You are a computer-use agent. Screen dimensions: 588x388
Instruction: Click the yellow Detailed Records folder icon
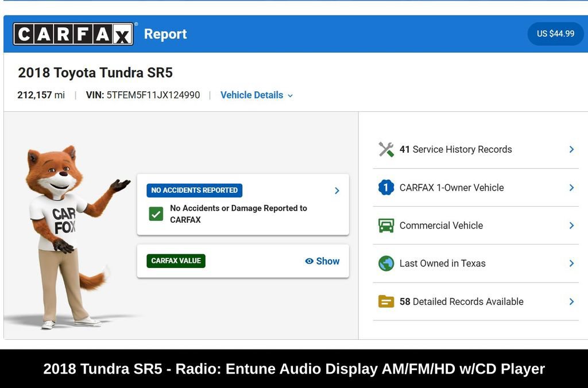point(386,301)
